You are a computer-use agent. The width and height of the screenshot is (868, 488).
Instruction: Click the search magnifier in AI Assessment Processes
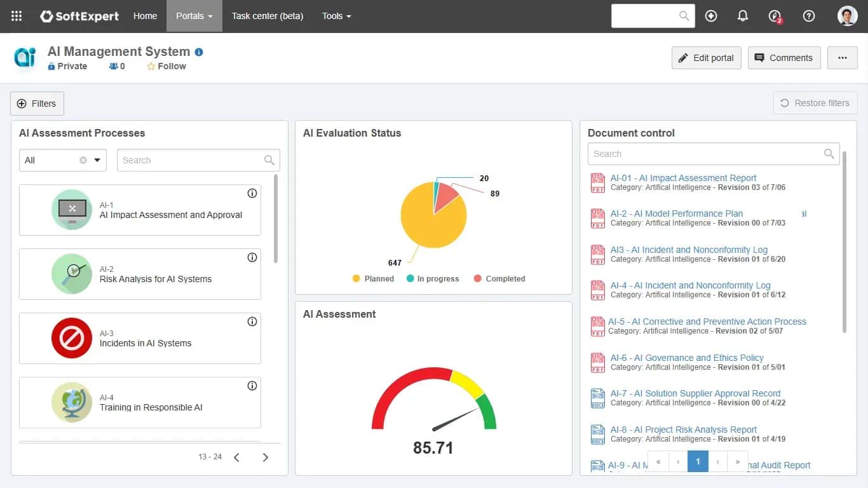269,160
